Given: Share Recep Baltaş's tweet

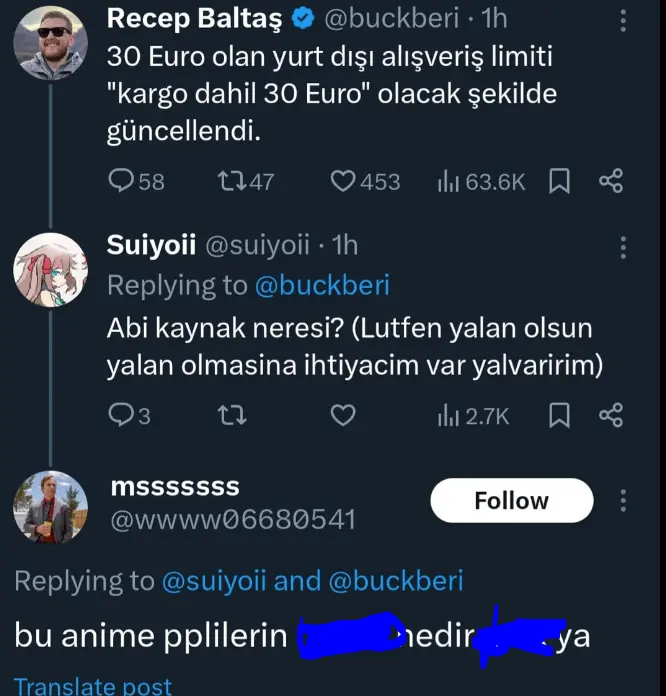Looking at the screenshot, I should (611, 181).
